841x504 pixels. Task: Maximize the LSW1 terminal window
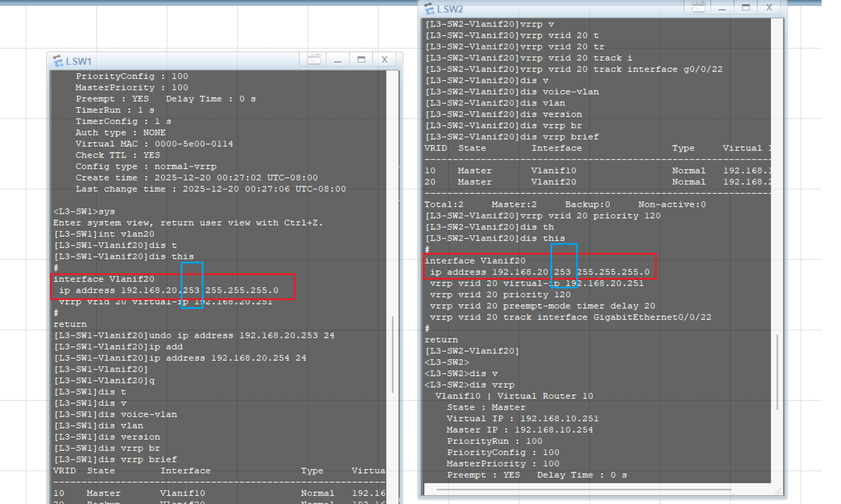[x=361, y=60]
